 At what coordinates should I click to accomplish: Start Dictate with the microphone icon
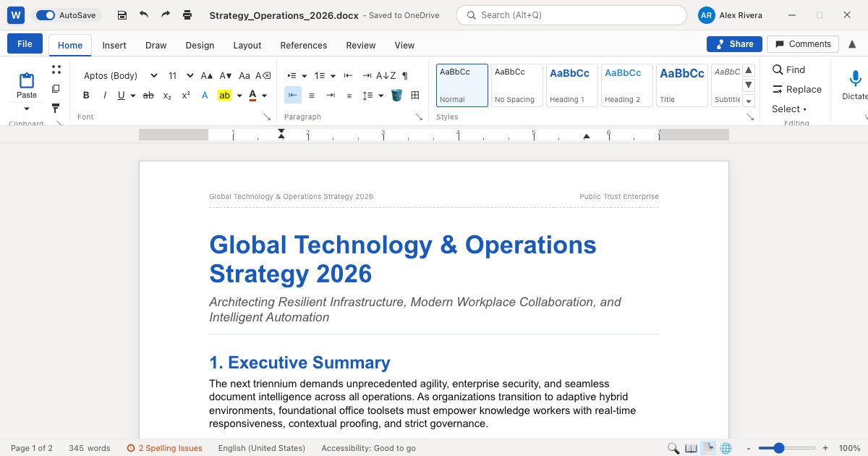[855, 79]
